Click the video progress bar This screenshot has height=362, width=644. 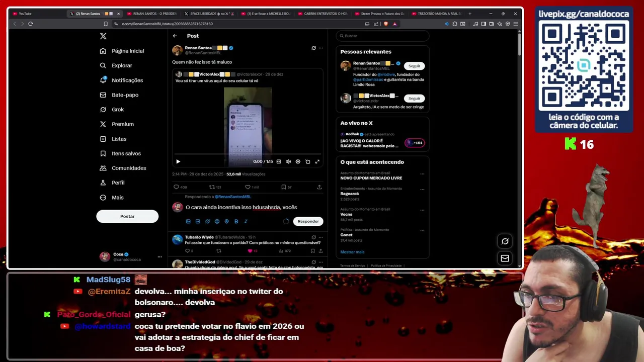[248, 154]
